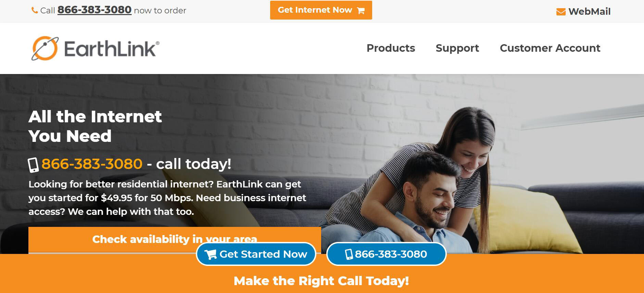
Task: Click the Make the Right Call Today banner
Action: (321, 281)
